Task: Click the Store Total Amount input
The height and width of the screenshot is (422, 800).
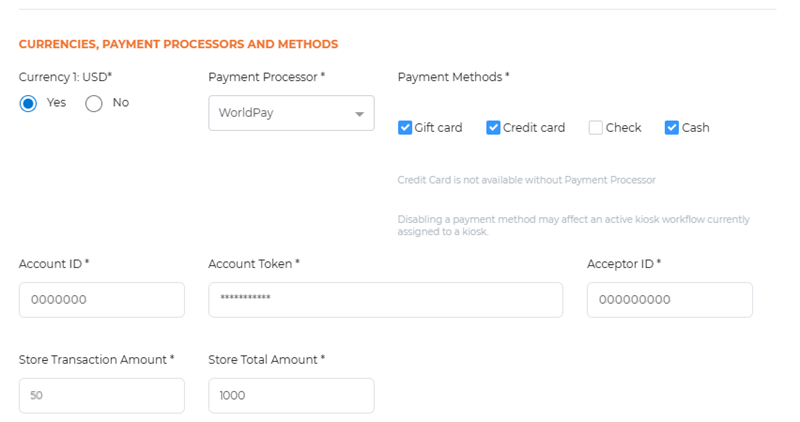Action: (x=291, y=395)
